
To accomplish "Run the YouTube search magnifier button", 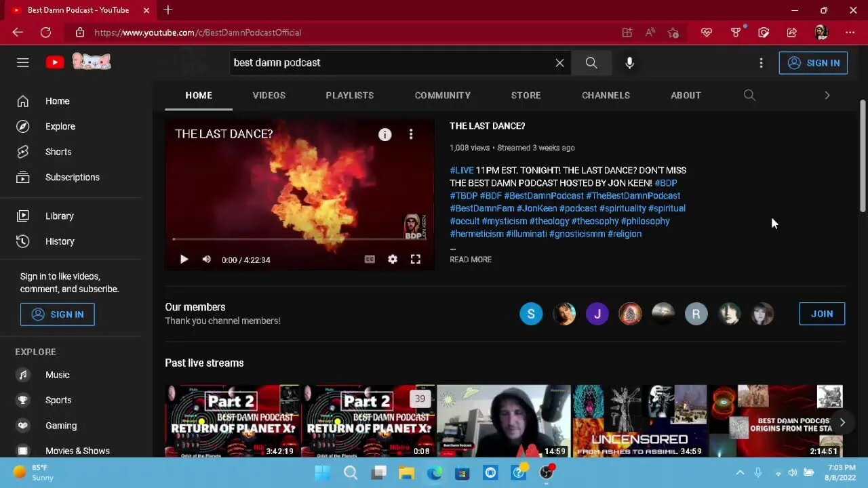I will [591, 62].
